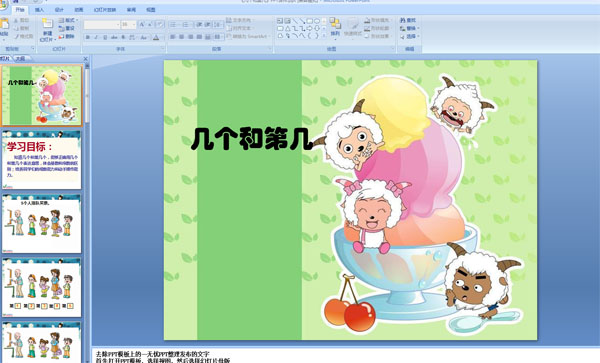Click the Find binoculars icon
This screenshot has height=363, width=600.
click(x=403, y=20)
